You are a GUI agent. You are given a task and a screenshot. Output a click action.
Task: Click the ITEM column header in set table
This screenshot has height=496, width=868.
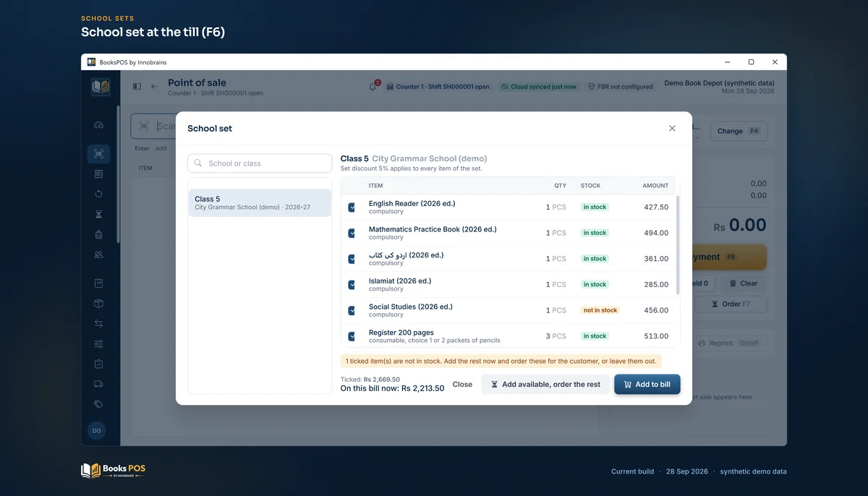375,186
